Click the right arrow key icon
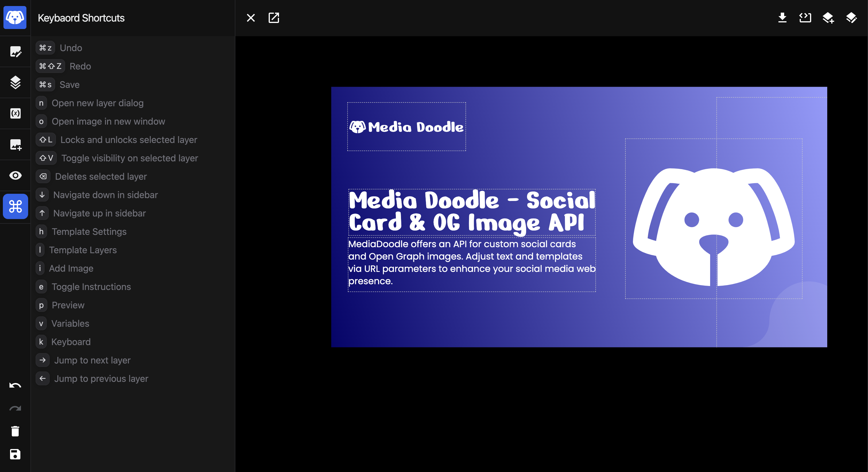The height and width of the screenshot is (472, 868). point(42,360)
